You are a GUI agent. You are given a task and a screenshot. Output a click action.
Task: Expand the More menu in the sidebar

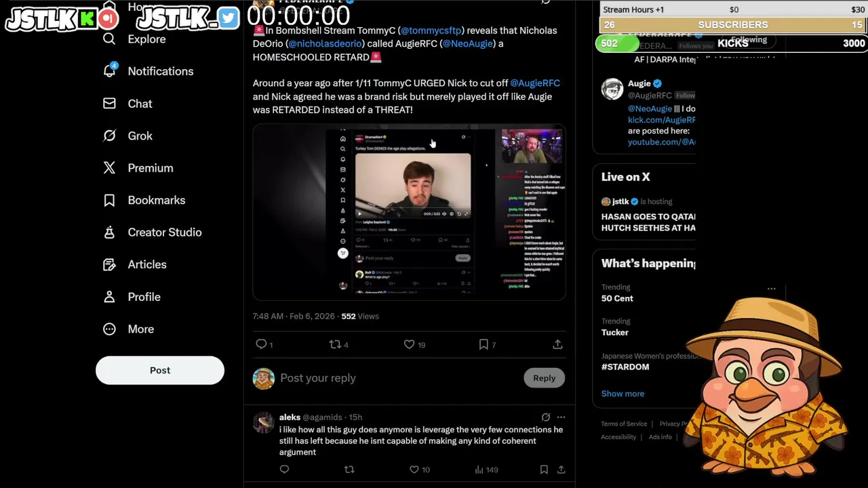pos(140,329)
